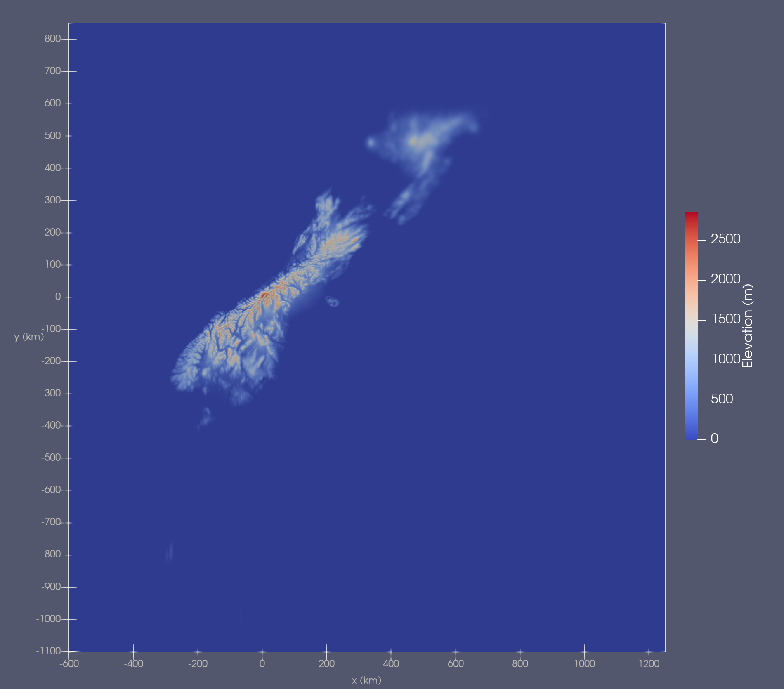Click the '1000' label on the x axis
784x689 pixels.
584,663
